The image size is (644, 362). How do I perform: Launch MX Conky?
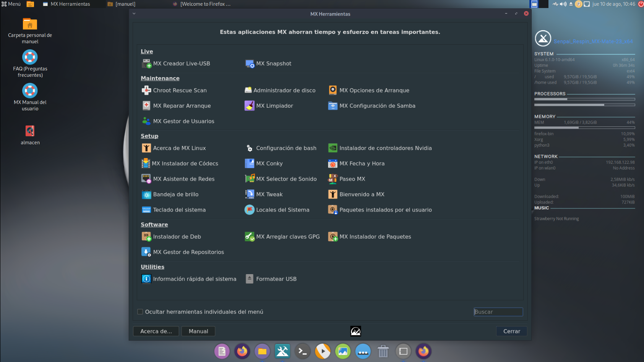click(264, 163)
